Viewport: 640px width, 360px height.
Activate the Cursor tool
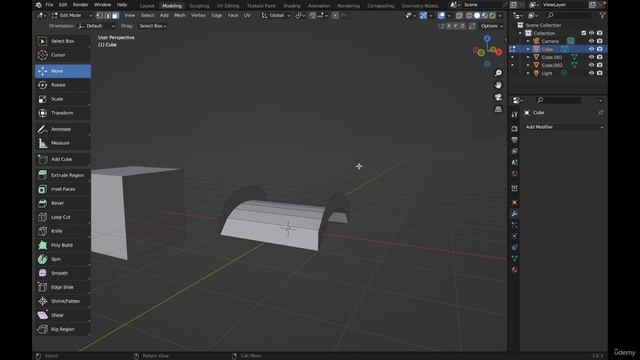point(63,55)
